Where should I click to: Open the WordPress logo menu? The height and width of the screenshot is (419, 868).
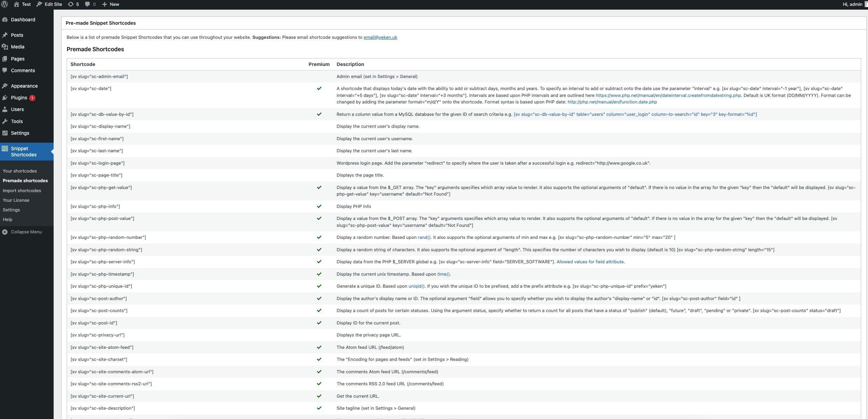pos(4,4)
